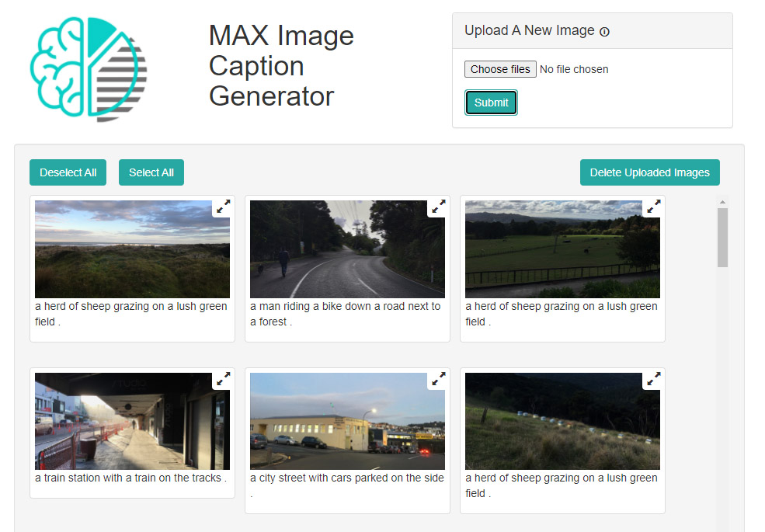Click the MAX Image Caption Generator title

[x=281, y=65]
